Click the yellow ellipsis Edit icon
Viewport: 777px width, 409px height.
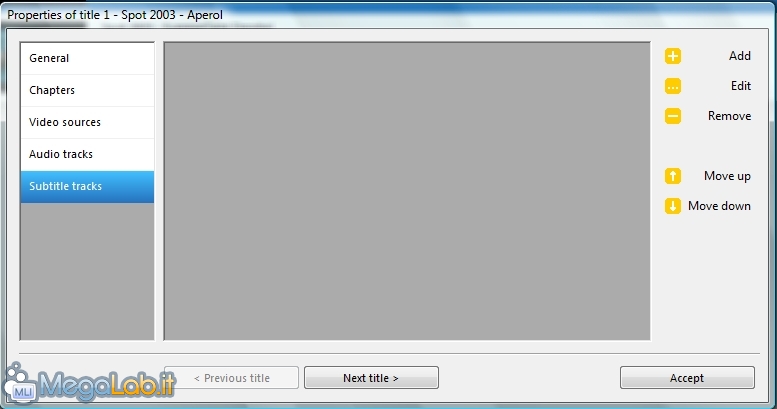tap(672, 86)
